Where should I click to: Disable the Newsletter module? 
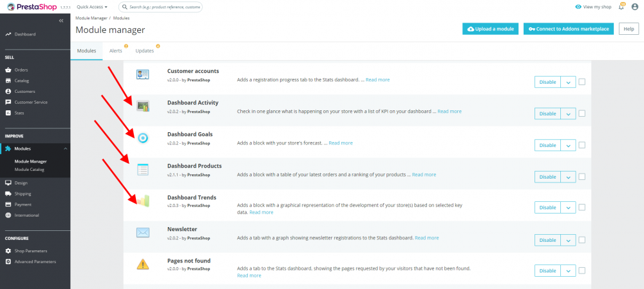(x=547, y=240)
